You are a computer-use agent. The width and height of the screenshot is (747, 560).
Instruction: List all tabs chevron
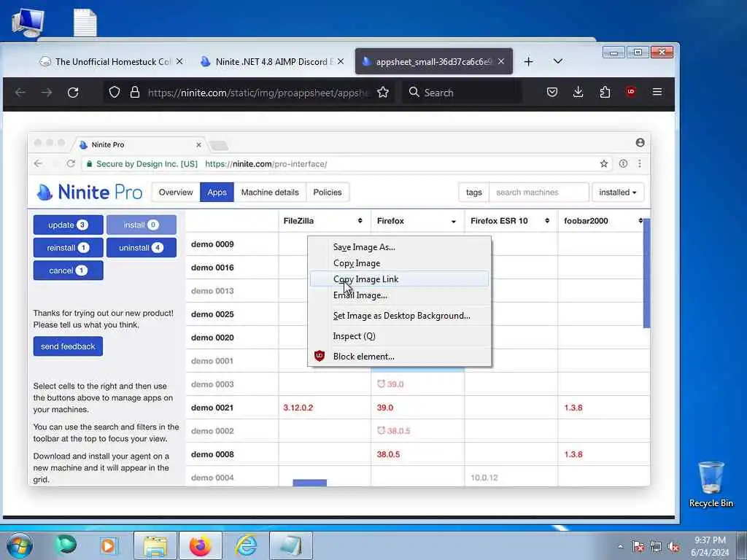coord(558,61)
